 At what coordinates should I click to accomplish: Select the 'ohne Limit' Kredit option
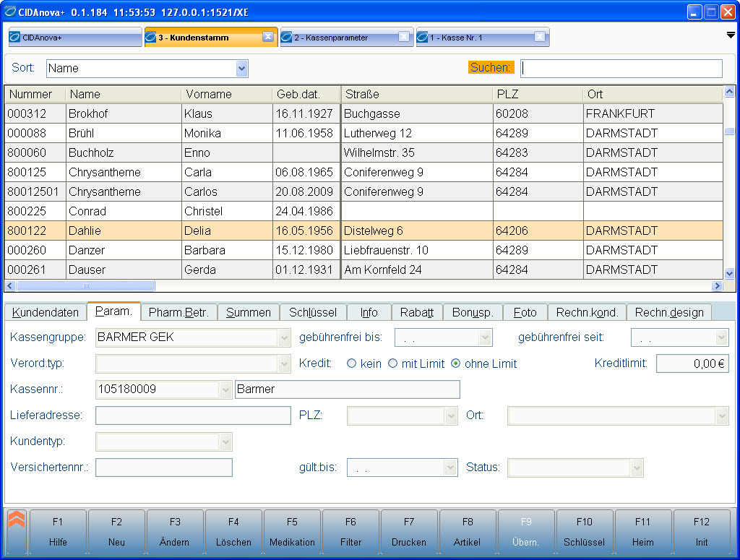(455, 363)
